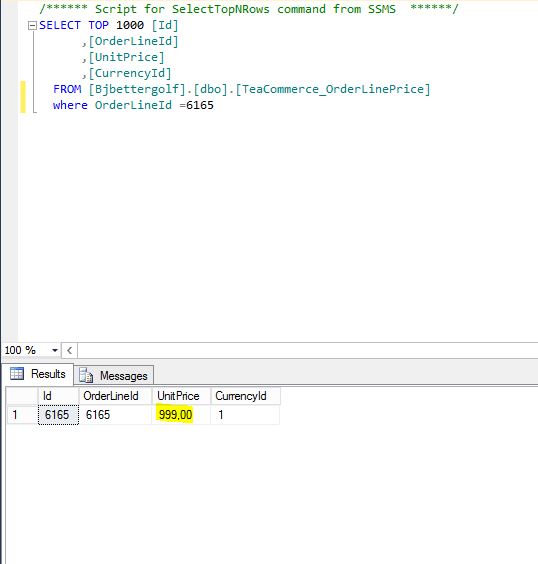Select the Id column header
Screen dimensions: 538x564
(58, 396)
